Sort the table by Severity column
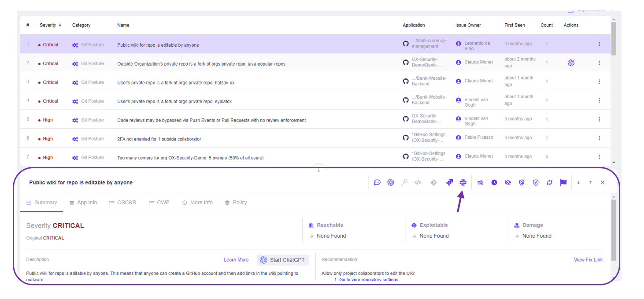Screen dimensions: 644x299 [x=50, y=25]
